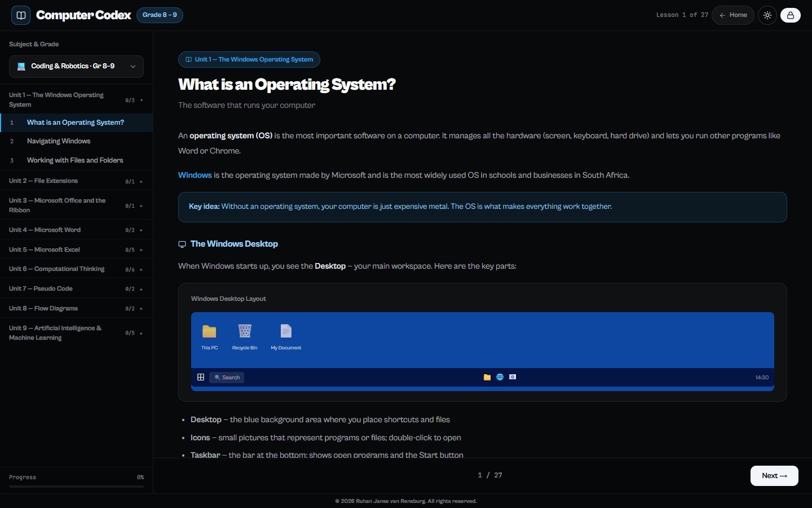Click the monitor icon beside The Windows Desktop heading
The width and height of the screenshot is (812, 508).
182,244
